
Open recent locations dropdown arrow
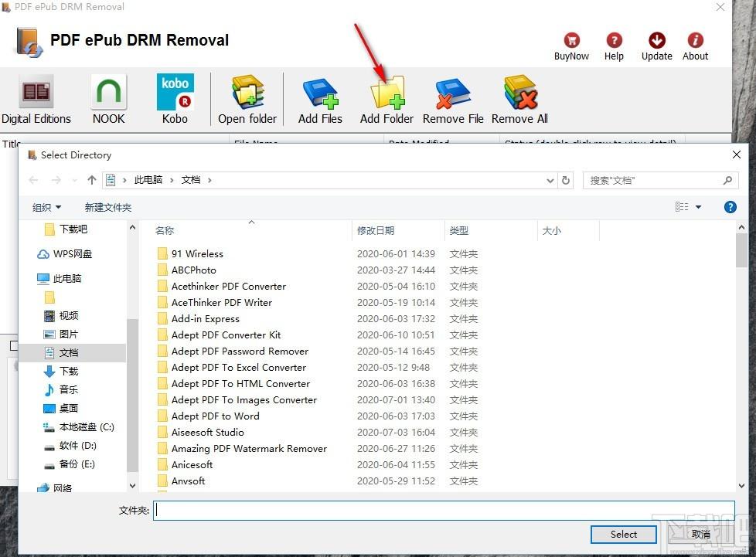coord(74,180)
